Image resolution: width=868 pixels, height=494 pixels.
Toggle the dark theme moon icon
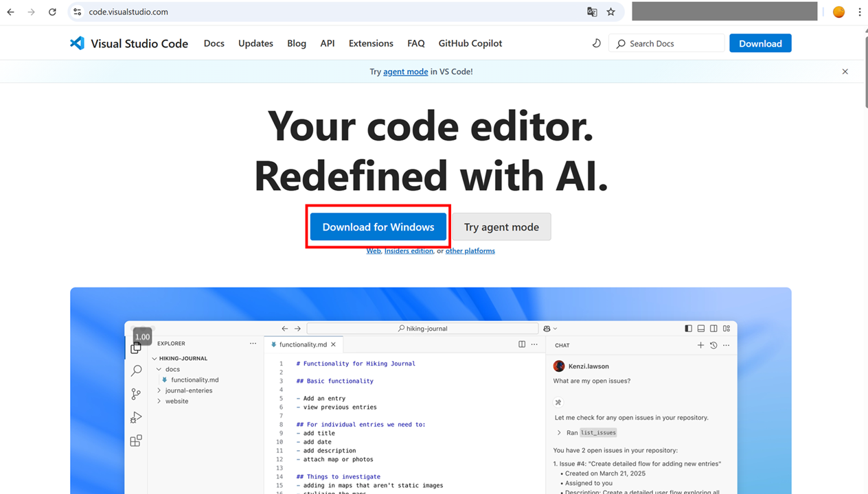point(596,43)
